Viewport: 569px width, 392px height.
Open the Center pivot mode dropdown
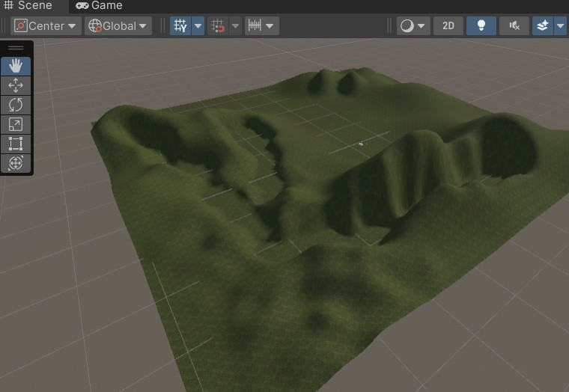46,25
